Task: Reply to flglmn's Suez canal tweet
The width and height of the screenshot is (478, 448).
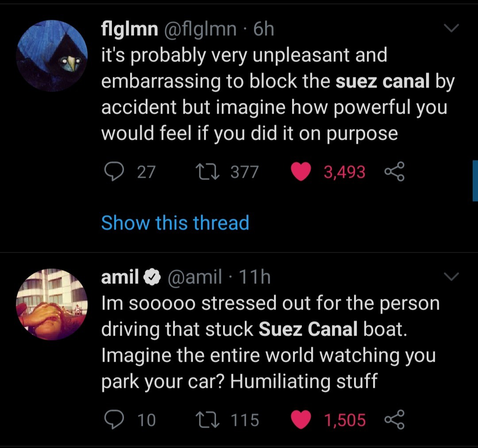Action: tap(114, 172)
